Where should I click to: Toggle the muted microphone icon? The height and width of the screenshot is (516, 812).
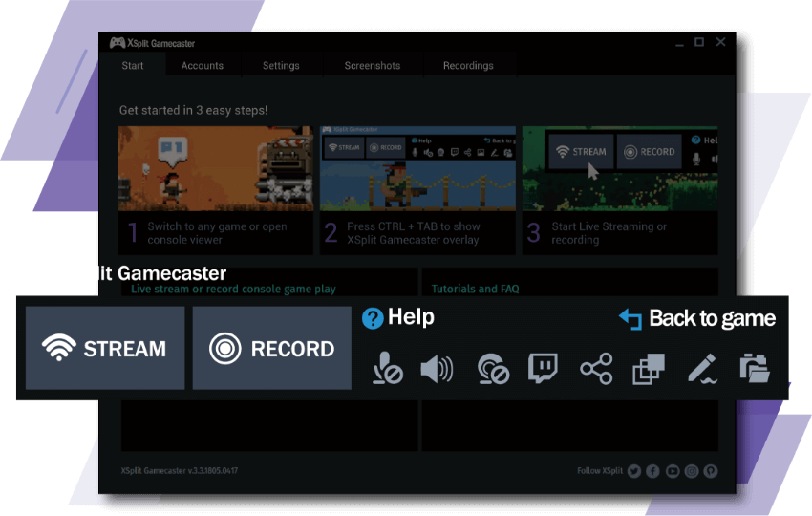387,368
